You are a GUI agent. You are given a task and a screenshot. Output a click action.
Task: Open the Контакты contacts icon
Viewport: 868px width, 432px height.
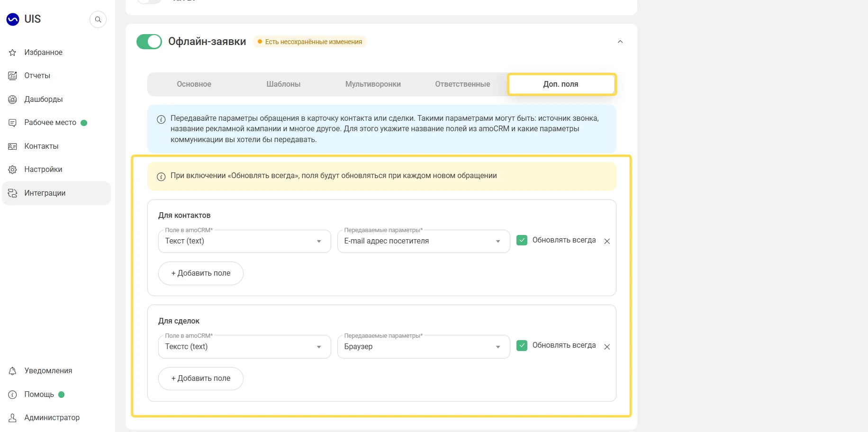13,146
